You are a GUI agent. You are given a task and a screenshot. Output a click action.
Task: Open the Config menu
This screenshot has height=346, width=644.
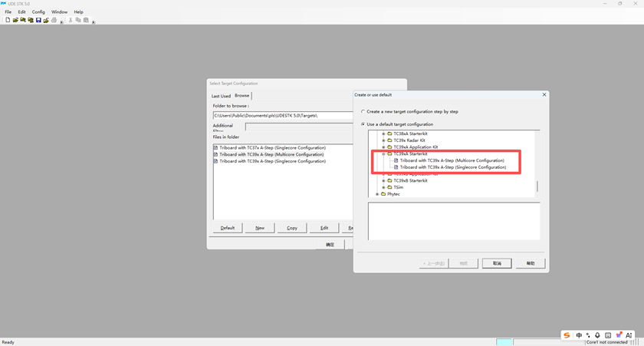click(38, 12)
